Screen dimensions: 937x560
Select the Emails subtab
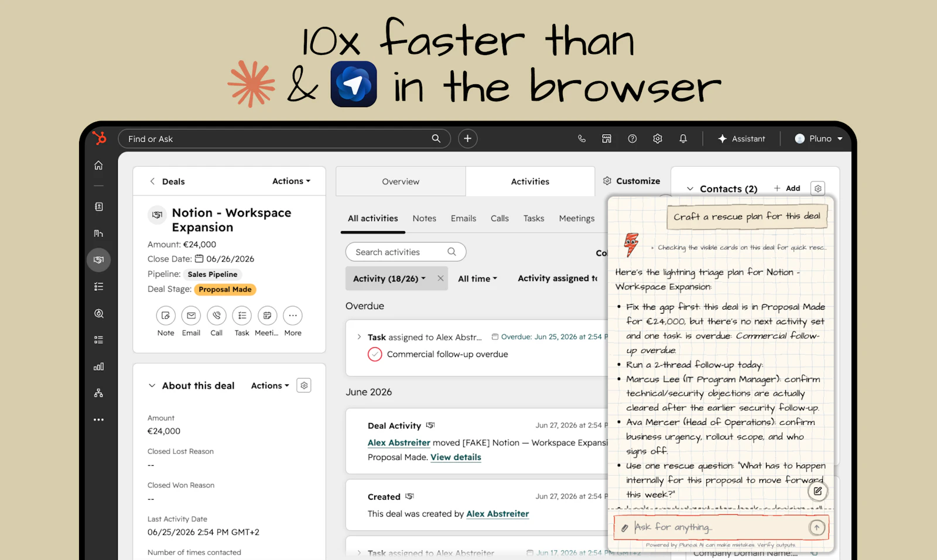[463, 218]
